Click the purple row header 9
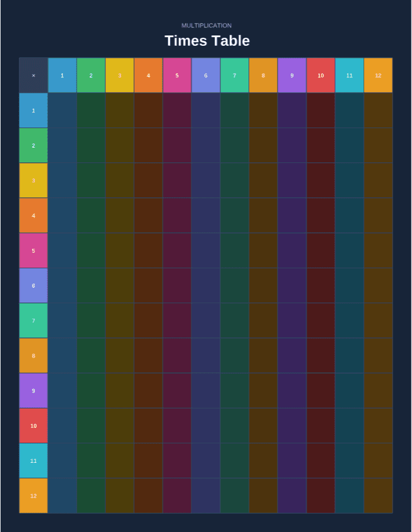The height and width of the screenshot is (532, 412). [33, 391]
